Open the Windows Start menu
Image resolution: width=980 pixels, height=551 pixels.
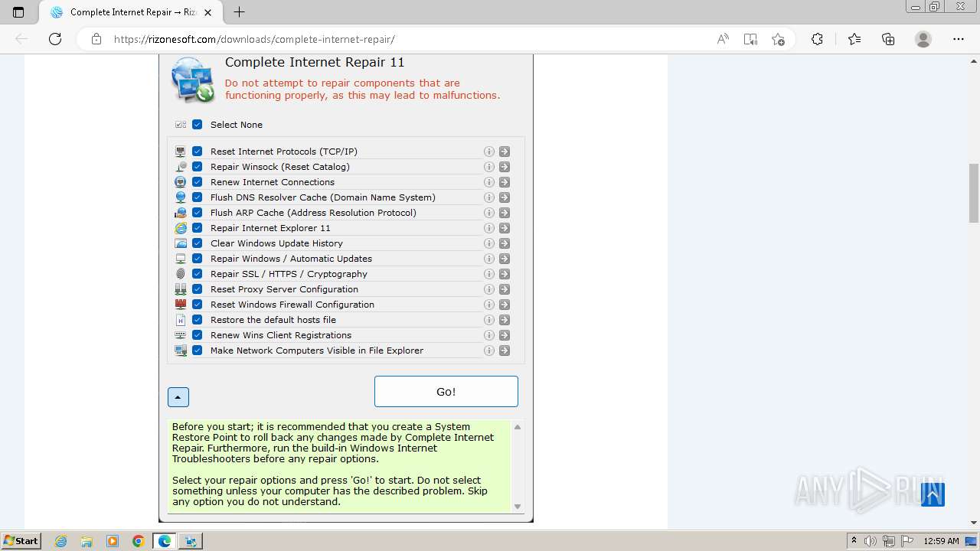[x=21, y=540]
